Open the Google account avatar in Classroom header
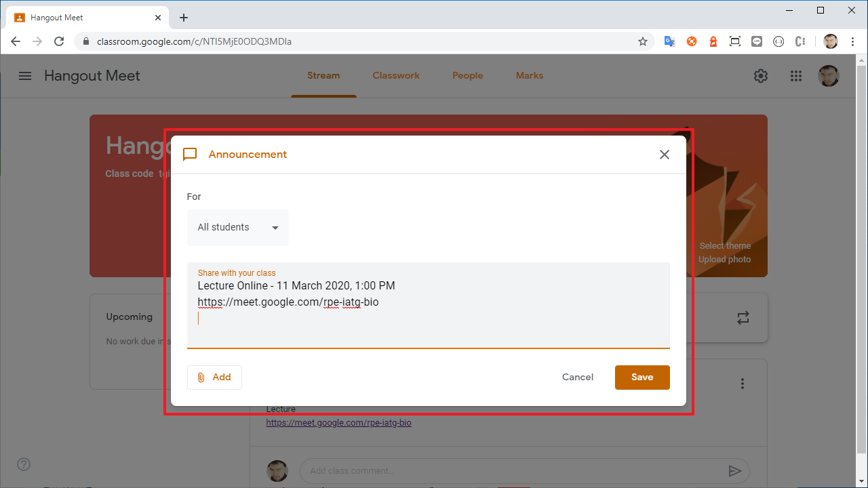 tap(829, 76)
